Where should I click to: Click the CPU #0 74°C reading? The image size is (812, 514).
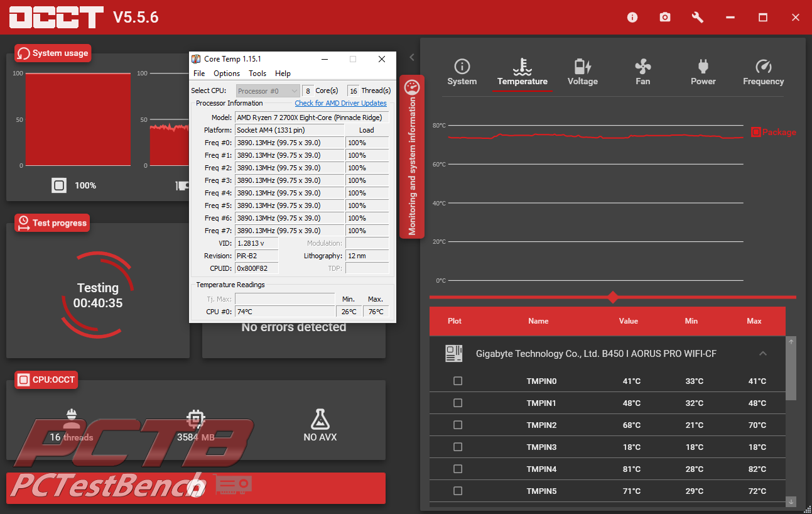tap(285, 312)
